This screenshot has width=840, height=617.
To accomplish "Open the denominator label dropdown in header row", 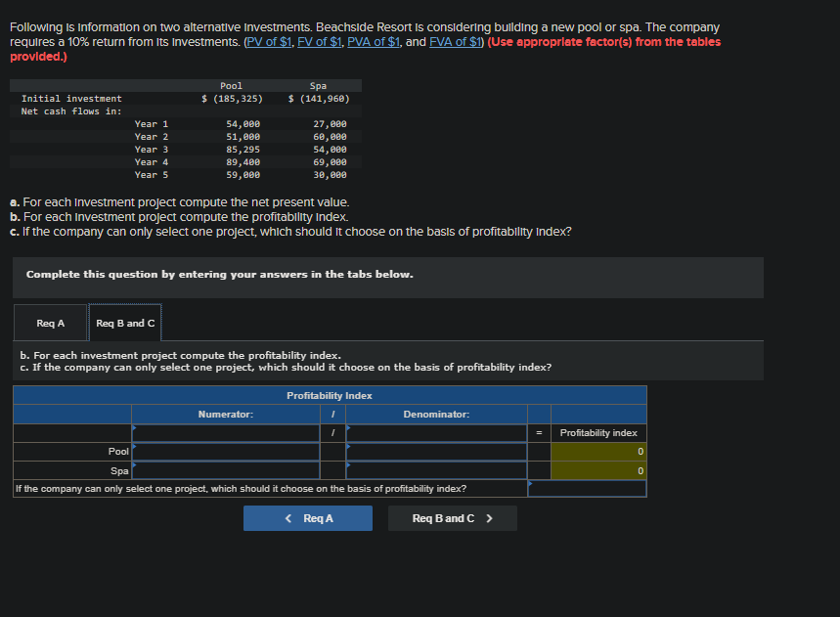I will tap(436, 433).
